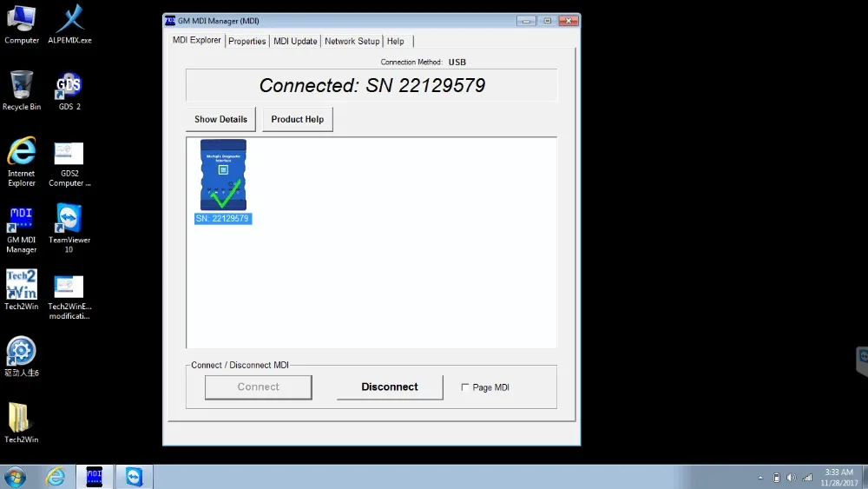Click the Connected: SN 22129579 status text
Image resolution: width=868 pixels, height=489 pixels.
click(372, 85)
